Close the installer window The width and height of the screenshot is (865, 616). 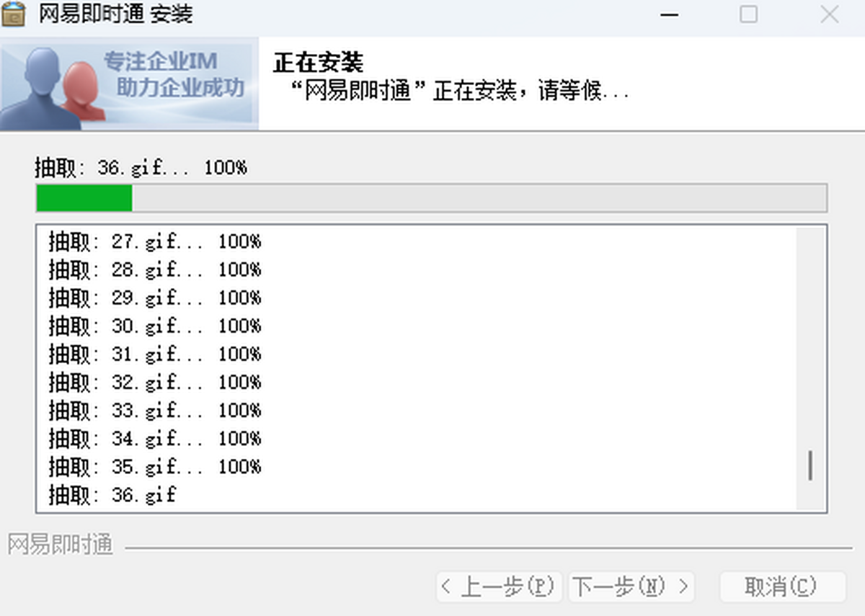830,14
